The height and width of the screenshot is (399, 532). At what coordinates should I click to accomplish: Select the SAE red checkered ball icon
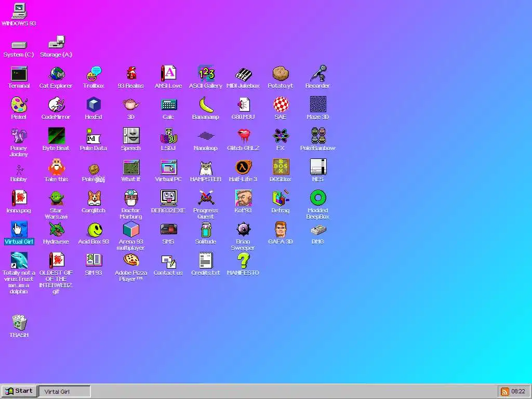[x=280, y=105]
